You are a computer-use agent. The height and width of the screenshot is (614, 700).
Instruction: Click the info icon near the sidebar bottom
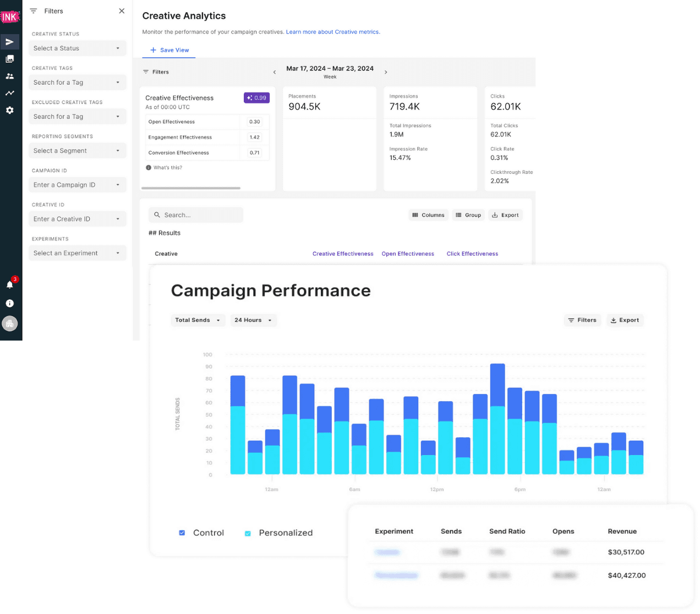(x=10, y=303)
